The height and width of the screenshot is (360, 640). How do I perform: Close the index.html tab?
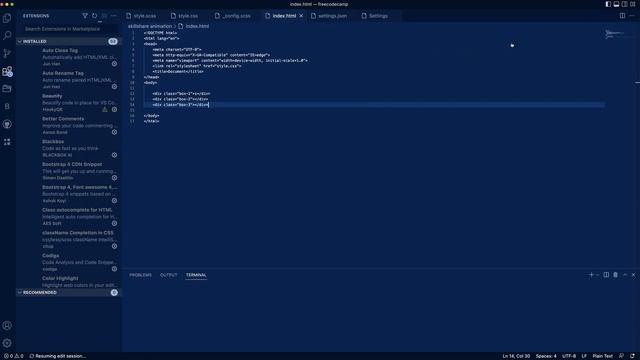click(x=301, y=16)
